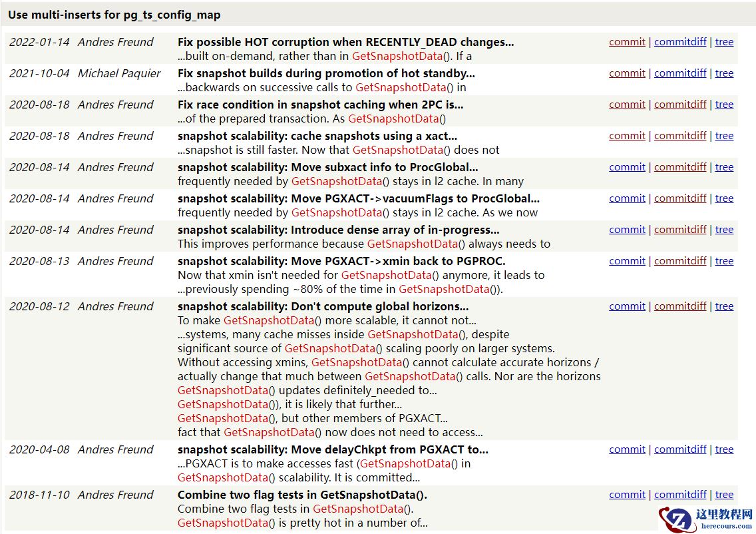Open the commit link for the 2022-01-14 entry
The width and height of the screenshot is (756, 534).
(x=626, y=41)
